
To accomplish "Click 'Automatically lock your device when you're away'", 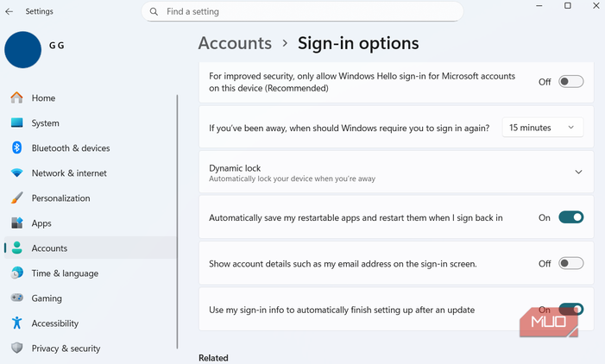I will [292, 179].
